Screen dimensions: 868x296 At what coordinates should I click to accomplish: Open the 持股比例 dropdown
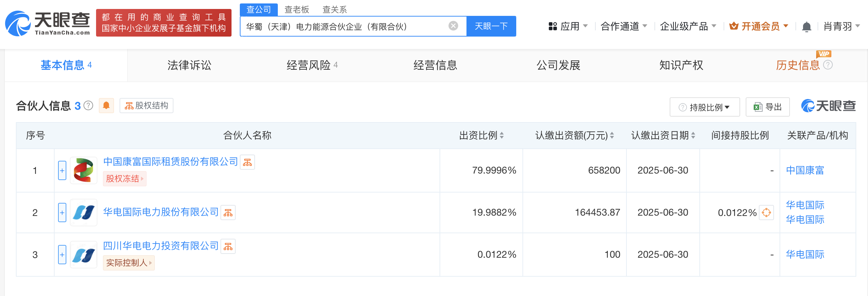point(705,107)
